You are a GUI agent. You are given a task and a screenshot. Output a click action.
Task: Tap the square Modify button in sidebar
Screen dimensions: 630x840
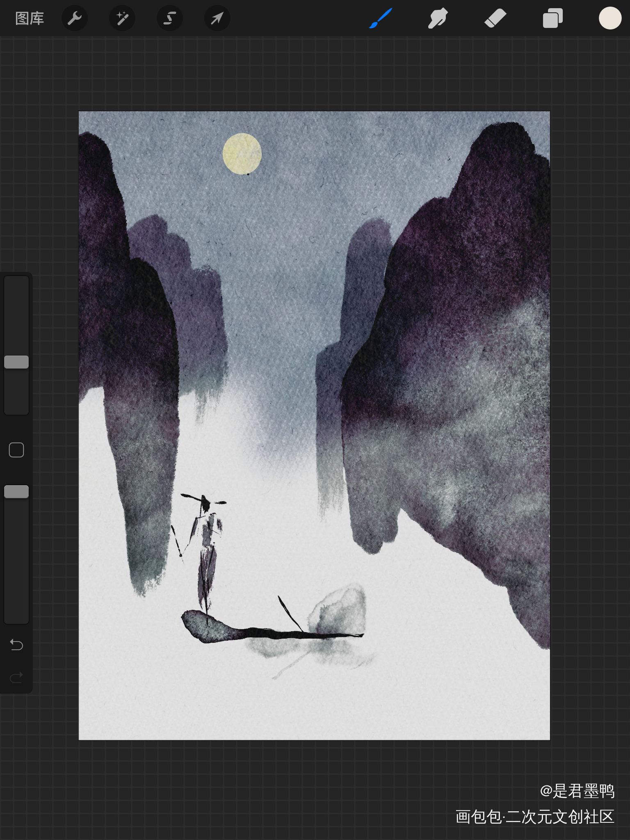coord(16,450)
